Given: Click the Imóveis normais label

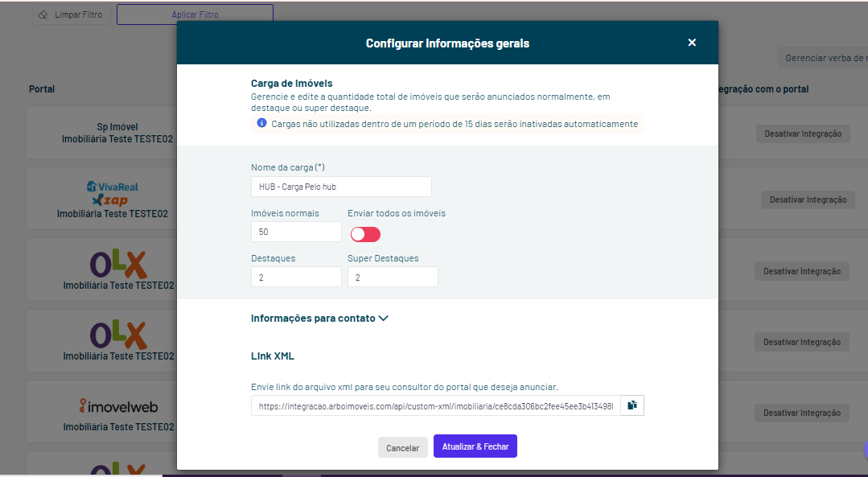Looking at the screenshot, I should point(285,213).
